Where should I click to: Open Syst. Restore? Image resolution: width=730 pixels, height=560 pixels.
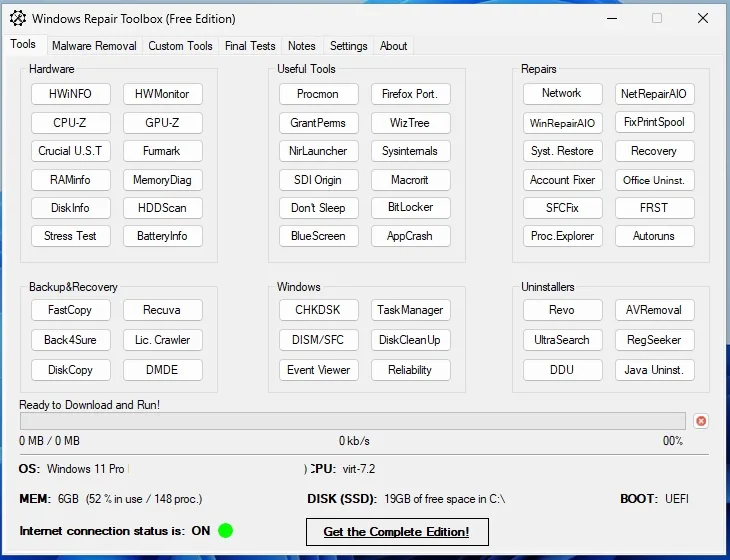pyautogui.click(x=563, y=151)
